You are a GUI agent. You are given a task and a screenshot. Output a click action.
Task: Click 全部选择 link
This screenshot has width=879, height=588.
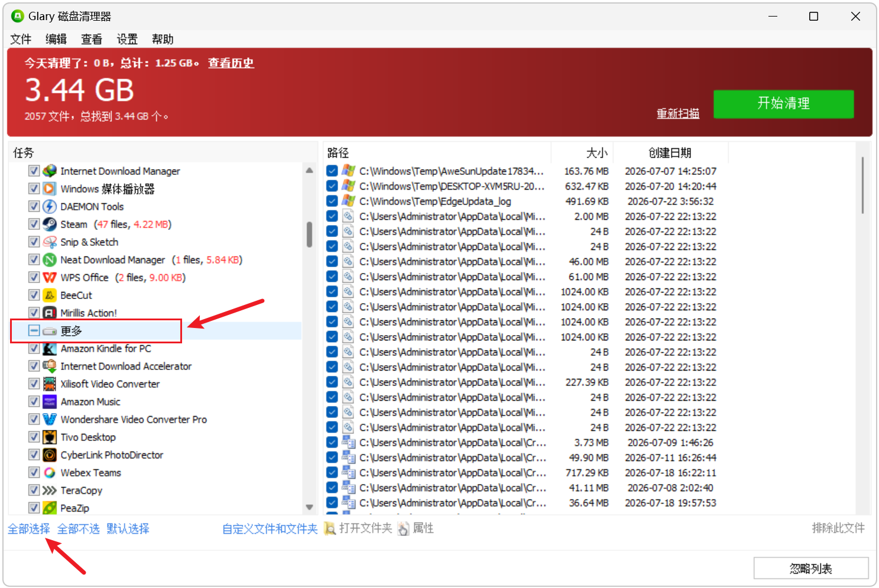(29, 529)
